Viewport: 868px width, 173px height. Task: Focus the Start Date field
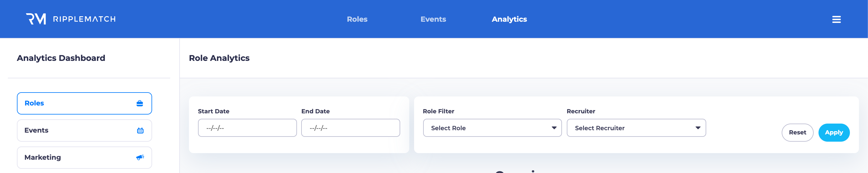[247, 128]
